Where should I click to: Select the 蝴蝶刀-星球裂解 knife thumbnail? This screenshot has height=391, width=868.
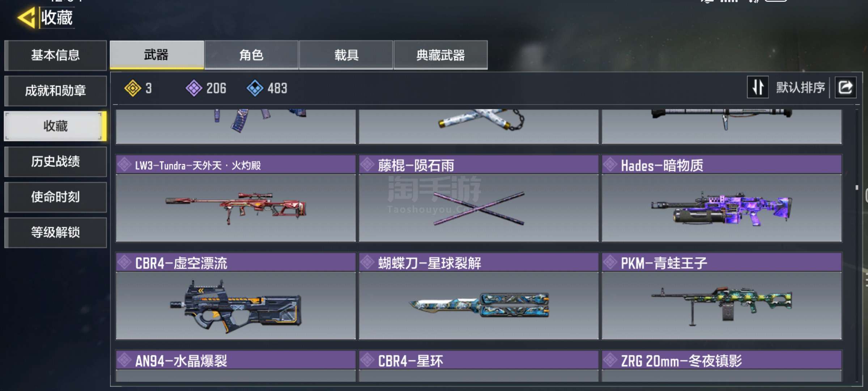[x=479, y=305]
